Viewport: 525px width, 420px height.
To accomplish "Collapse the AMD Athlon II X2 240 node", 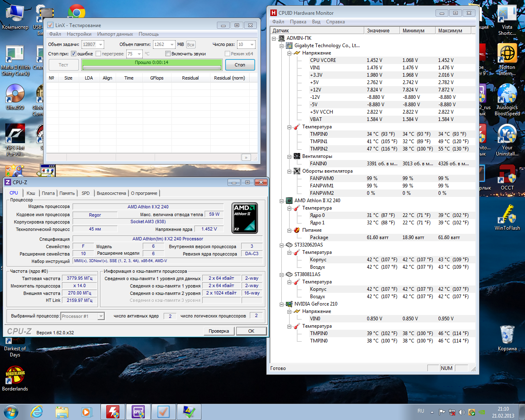I will tap(282, 201).
